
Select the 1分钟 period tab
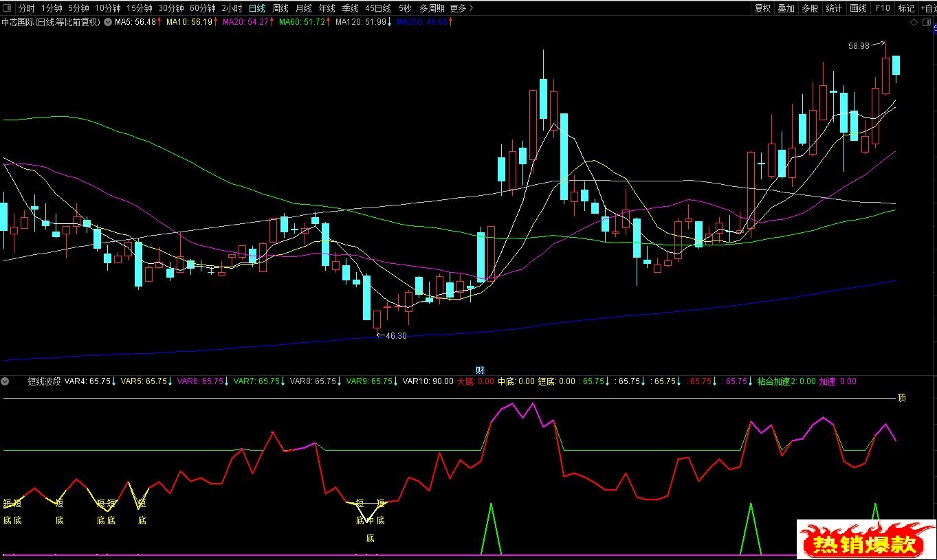[52, 8]
